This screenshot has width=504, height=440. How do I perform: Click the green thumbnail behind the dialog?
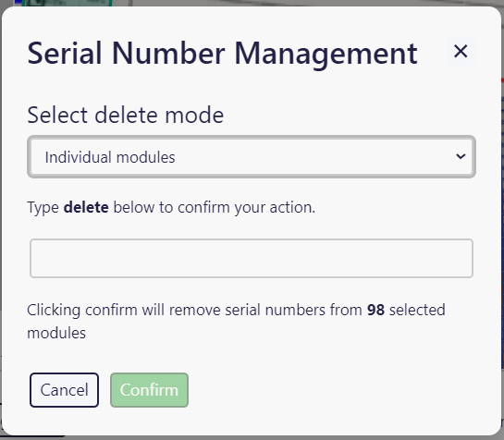pyautogui.click(x=67, y=3)
